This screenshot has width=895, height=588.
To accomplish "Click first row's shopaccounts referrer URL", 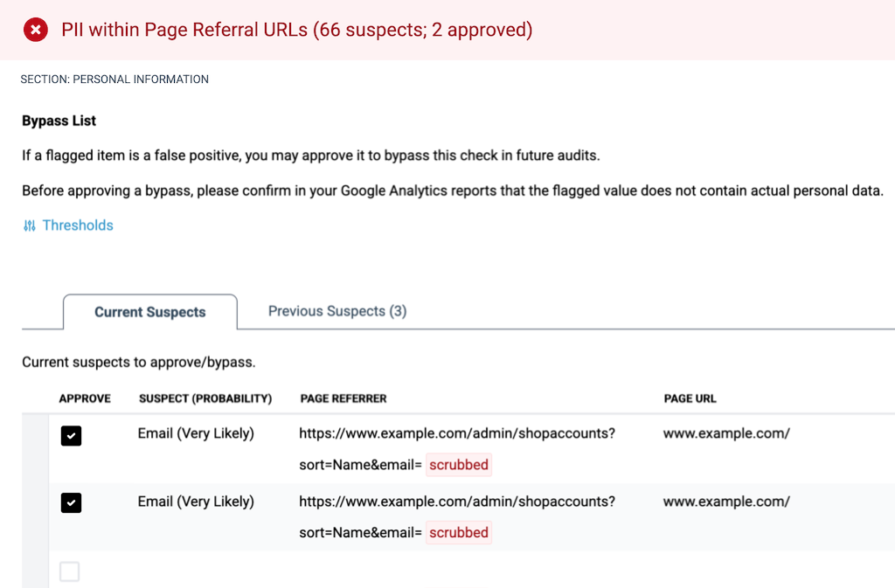I will point(457,433).
